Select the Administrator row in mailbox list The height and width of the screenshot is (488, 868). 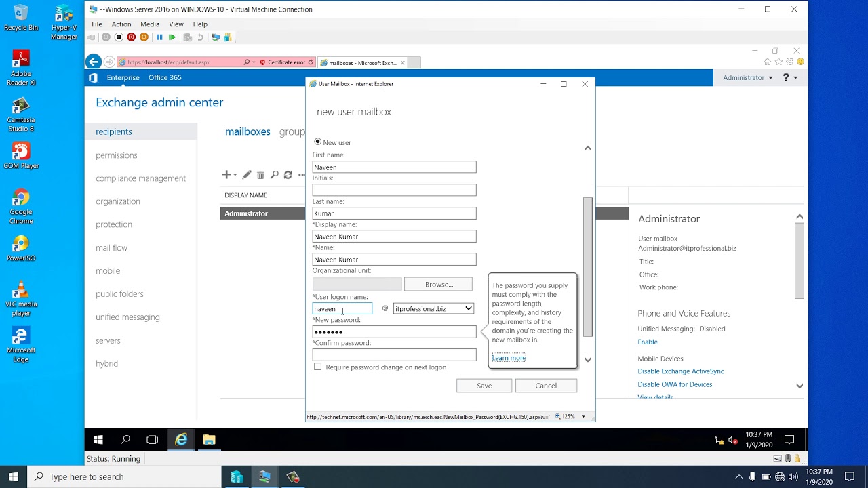point(263,213)
